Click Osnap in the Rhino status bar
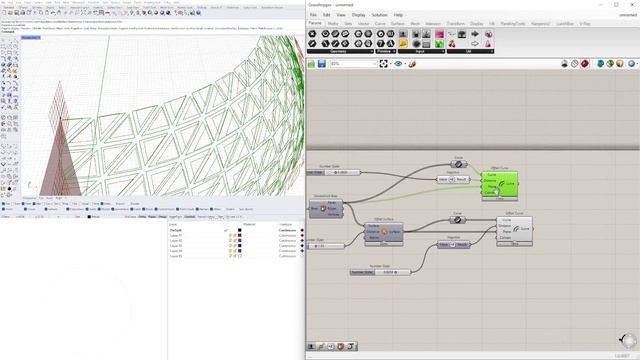 click(x=162, y=216)
